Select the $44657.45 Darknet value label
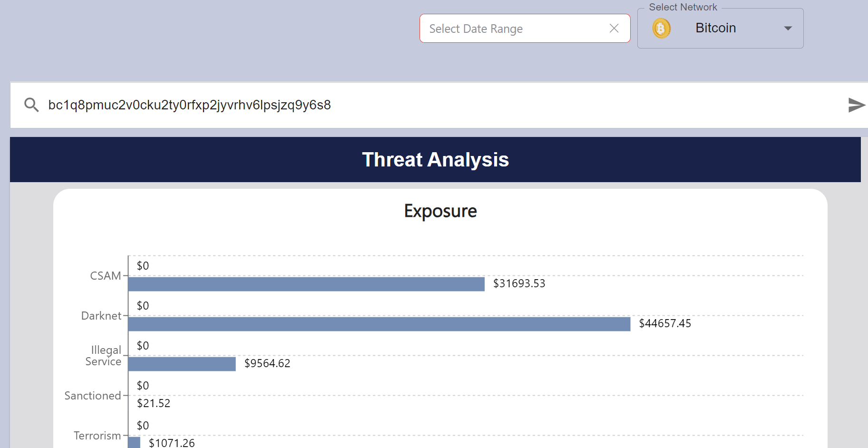The width and height of the screenshot is (868, 448). (664, 323)
